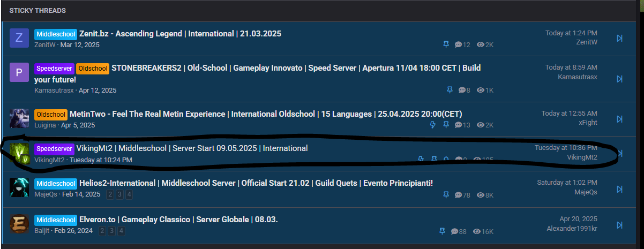Go to page 3 of Helios2 thread

119,194
